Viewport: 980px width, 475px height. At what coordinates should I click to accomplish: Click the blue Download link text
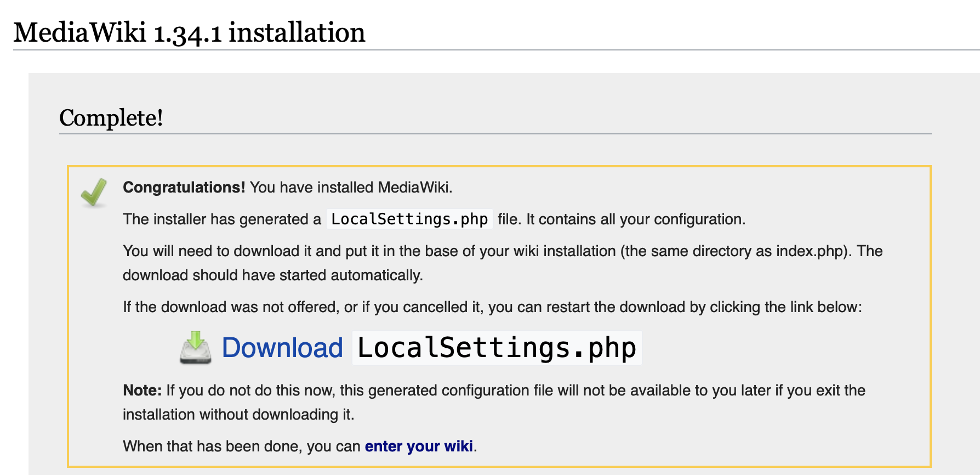pyautogui.click(x=282, y=348)
